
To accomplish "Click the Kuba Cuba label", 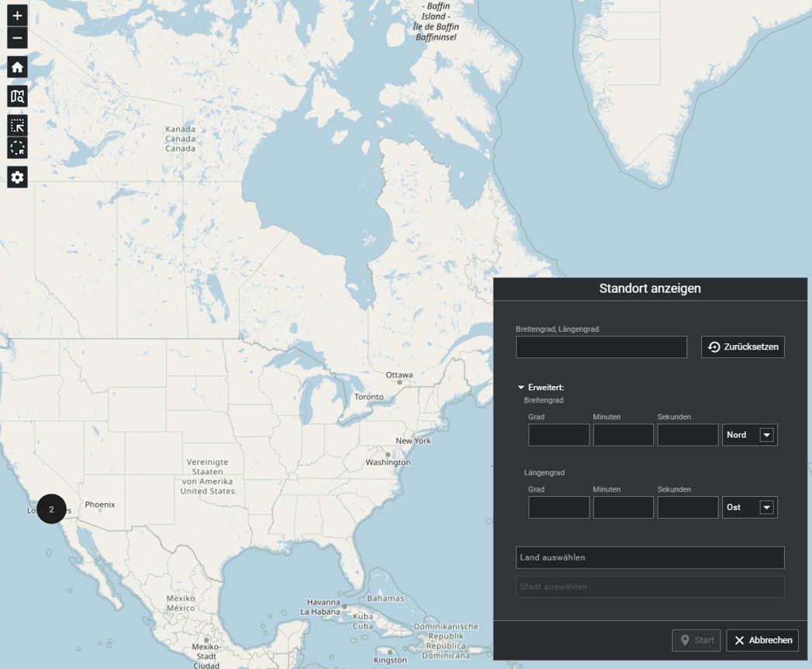I will 362,622.
